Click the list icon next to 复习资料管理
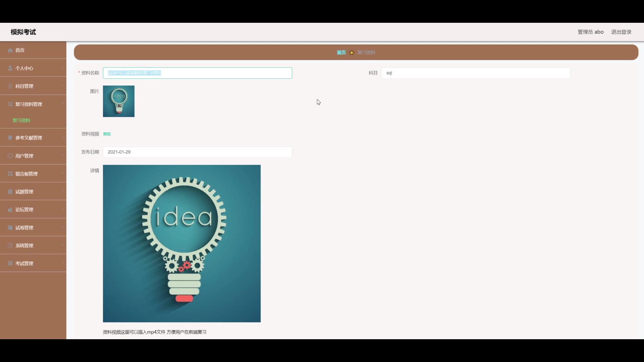 [x=10, y=104]
